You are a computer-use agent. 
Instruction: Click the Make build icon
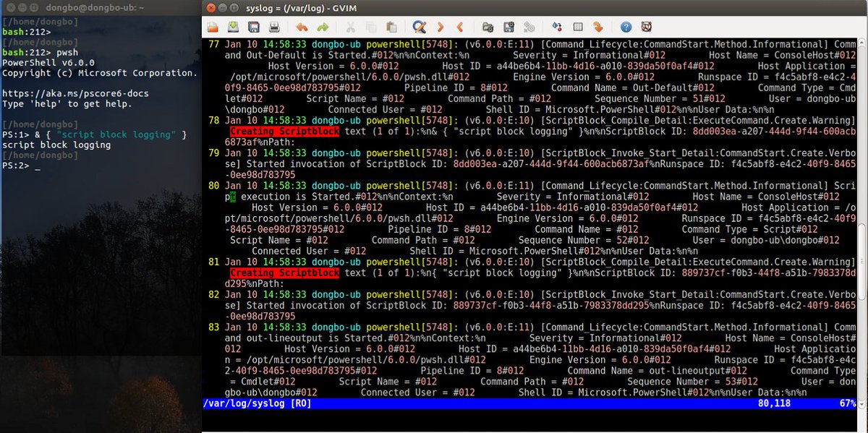click(556, 27)
